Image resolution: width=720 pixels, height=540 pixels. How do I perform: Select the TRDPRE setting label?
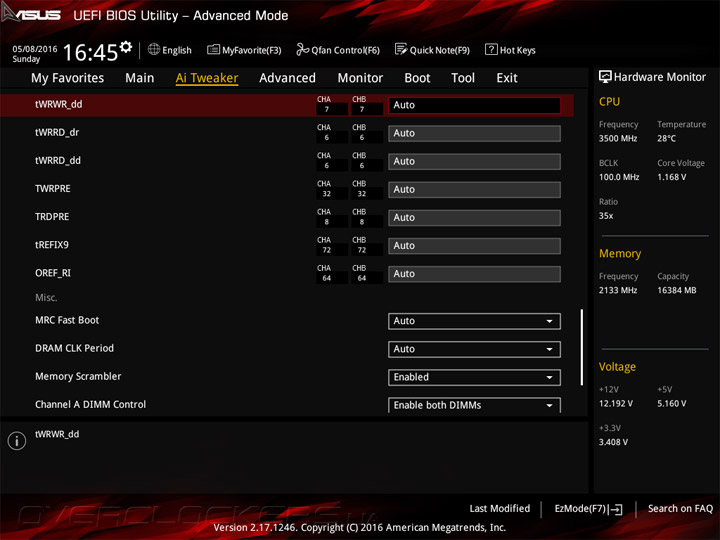(52, 217)
